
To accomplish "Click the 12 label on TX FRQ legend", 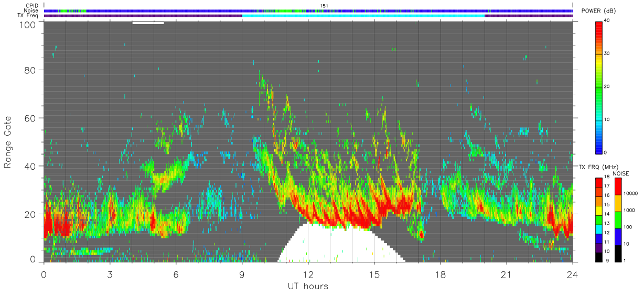I will (607, 233).
